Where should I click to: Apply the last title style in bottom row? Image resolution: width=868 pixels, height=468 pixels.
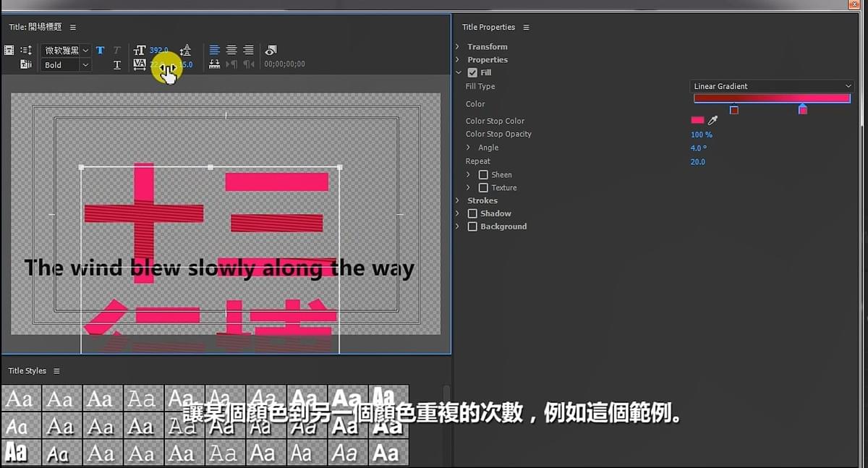[387, 453]
